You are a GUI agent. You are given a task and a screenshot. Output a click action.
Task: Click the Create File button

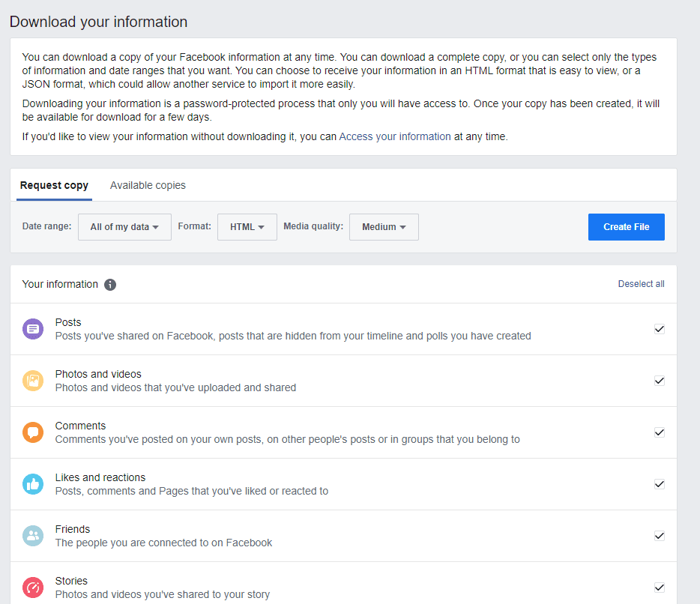point(627,227)
